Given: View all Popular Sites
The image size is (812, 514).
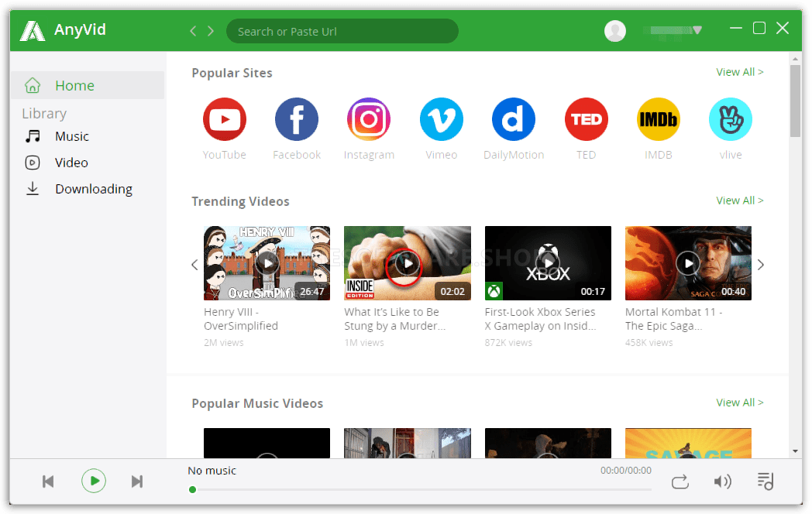Looking at the screenshot, I should click(739, 72).
